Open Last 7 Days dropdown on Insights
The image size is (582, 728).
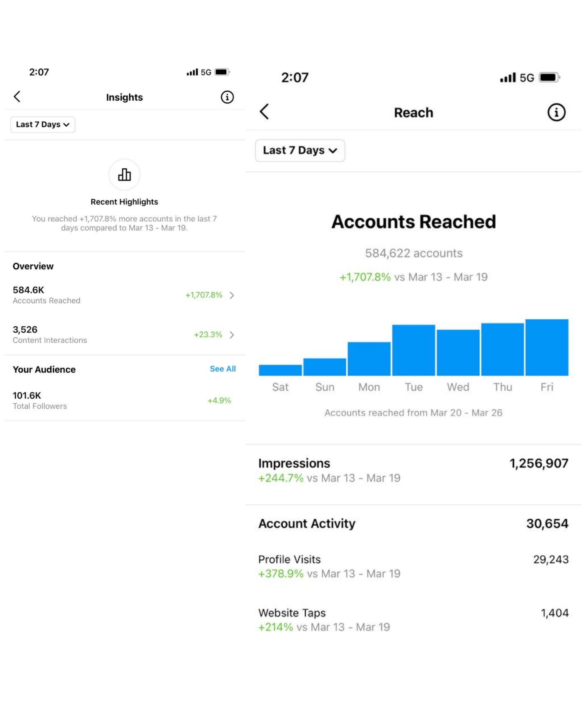(43, 125)
